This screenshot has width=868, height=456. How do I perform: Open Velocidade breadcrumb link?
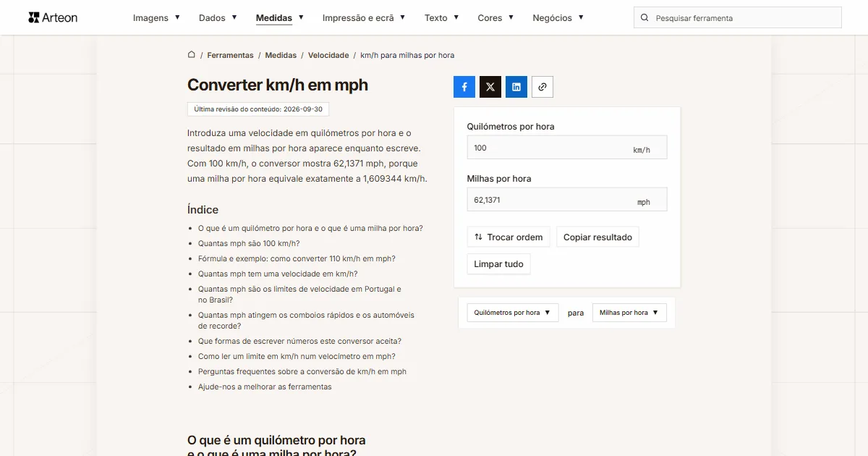pos(328,55)
